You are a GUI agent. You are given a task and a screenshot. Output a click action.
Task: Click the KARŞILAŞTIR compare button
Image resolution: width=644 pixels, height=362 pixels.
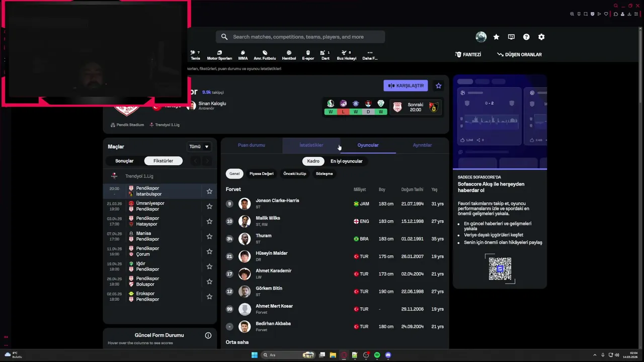[x=406, y=85]
